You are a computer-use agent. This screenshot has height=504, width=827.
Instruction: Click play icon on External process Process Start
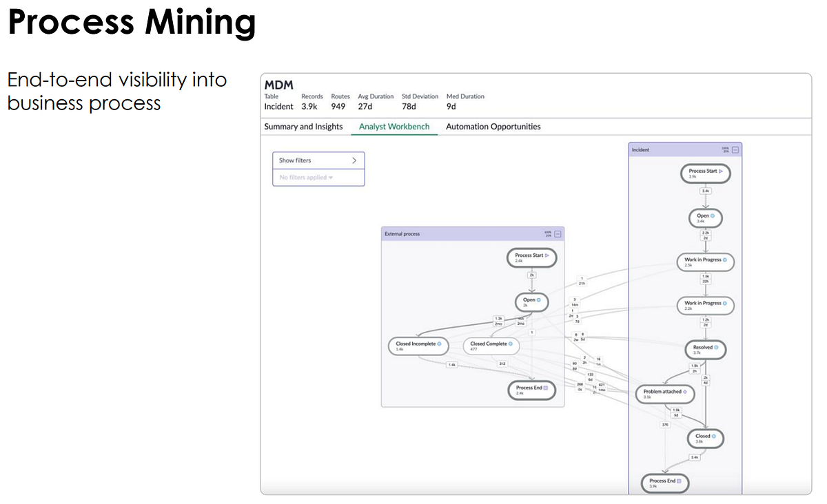547,255
